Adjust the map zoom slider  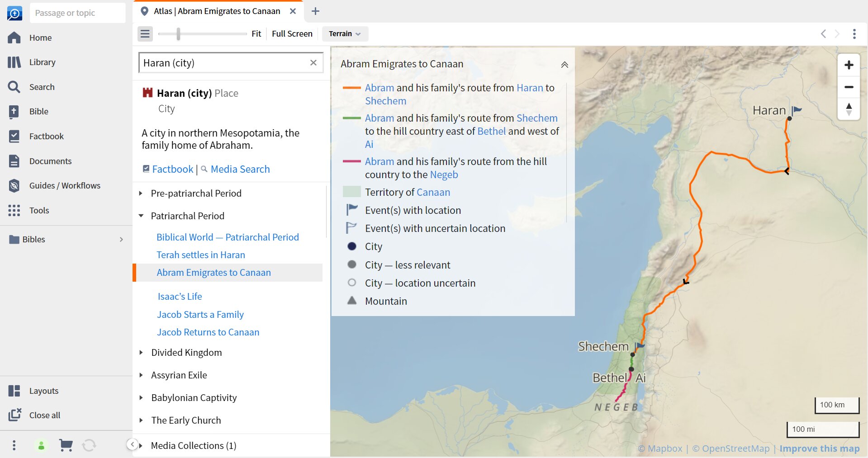point(177,33)
